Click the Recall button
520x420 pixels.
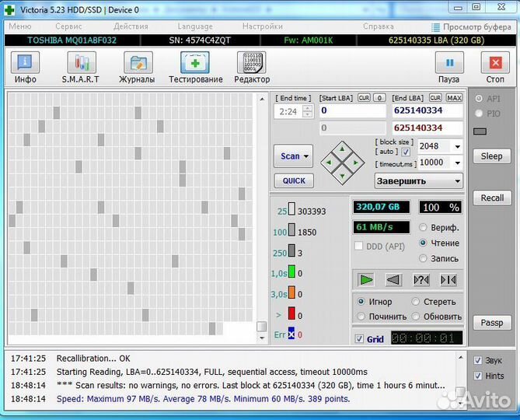point(492,198)
